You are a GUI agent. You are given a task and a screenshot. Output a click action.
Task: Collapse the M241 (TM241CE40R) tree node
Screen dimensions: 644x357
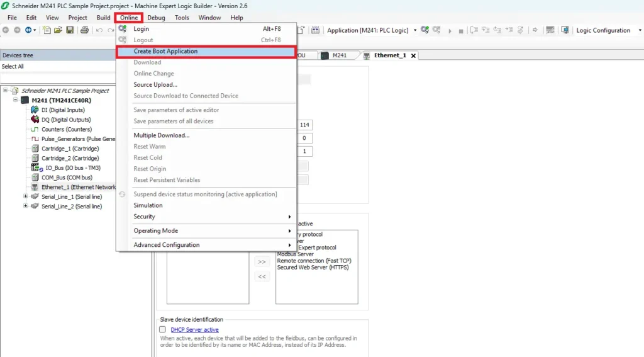[x=15, y=100]
